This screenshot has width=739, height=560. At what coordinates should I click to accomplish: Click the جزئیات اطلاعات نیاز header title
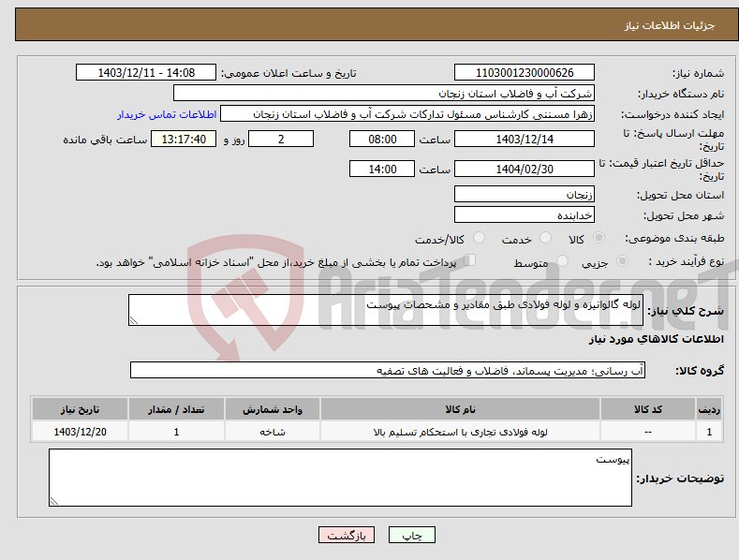coord(670,25)
